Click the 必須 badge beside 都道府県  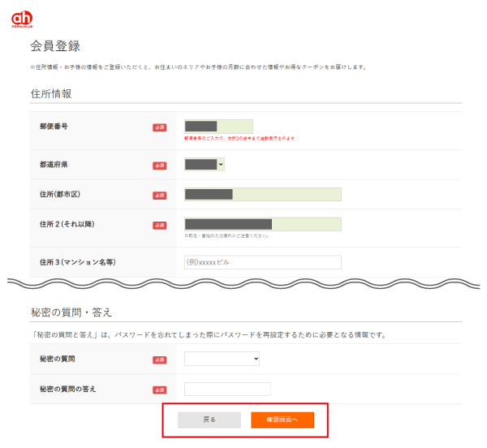pyautogui.click(x=159, y=166)
